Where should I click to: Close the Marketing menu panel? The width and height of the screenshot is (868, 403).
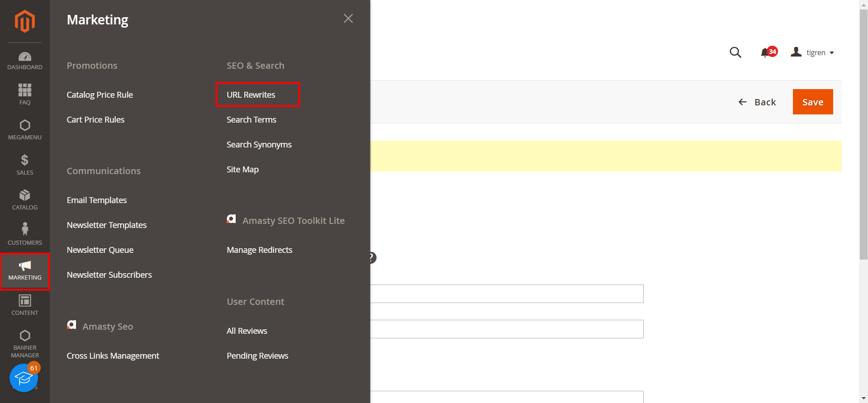pos(348,19)
